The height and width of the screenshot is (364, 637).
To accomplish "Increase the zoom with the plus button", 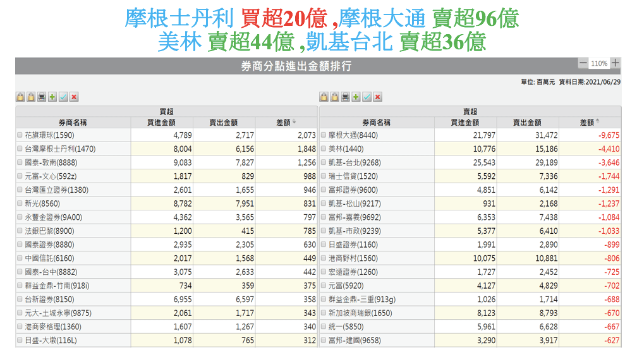I will tap(615, 63).
